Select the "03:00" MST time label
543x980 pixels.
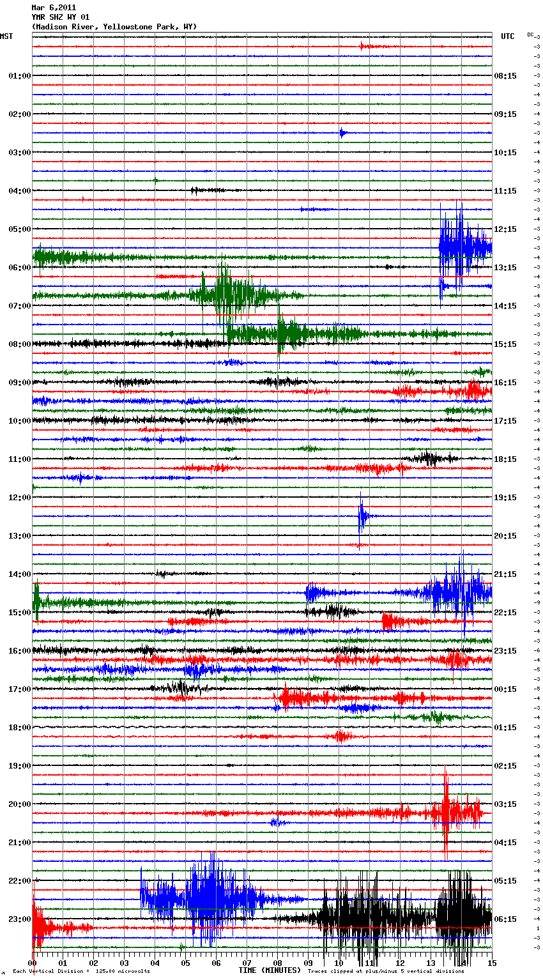click(20, 153)
